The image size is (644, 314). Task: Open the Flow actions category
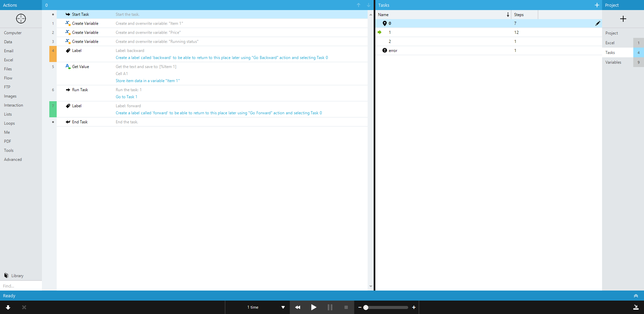point(8,78)
